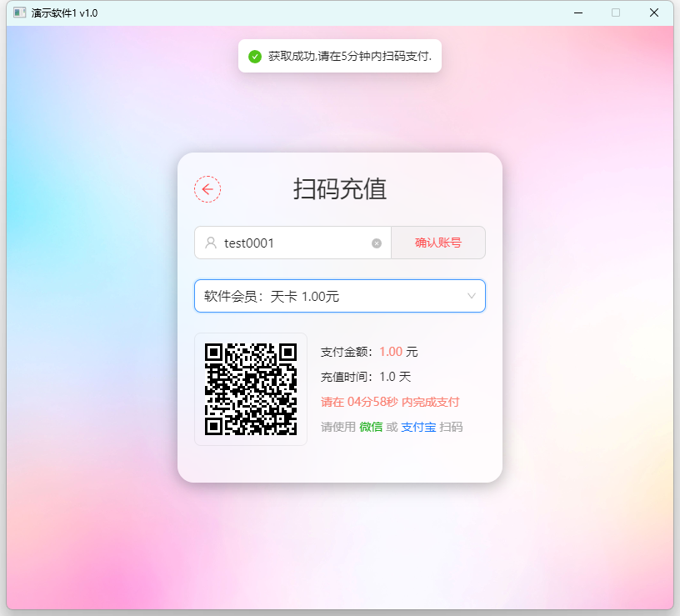Click the payment QR code image
Screen dimensions: 680x616
click(x=251, y=389)
